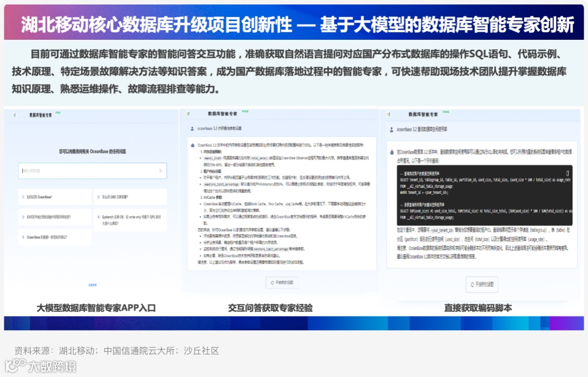
Task: Select suggestion 2 about OBD deployment
Action: 130,197
